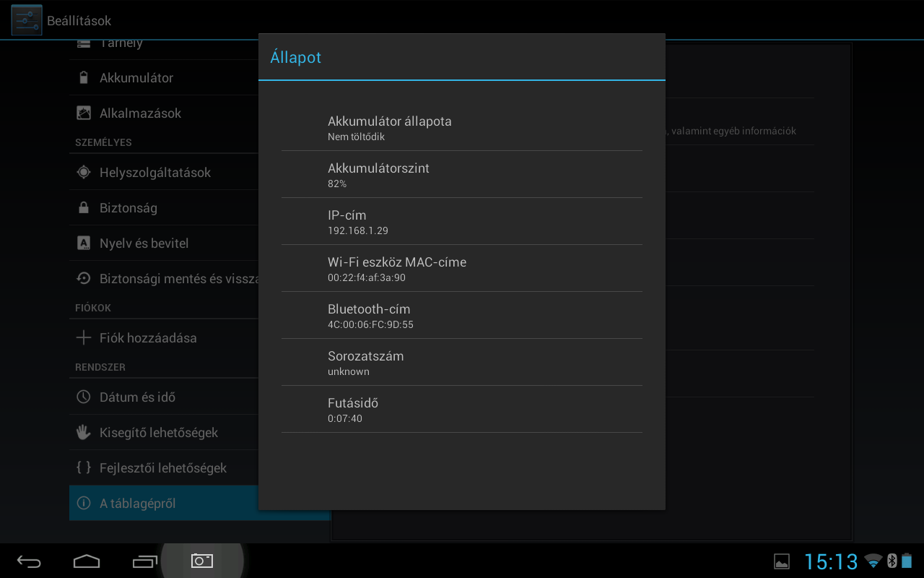
Task: Click the Dátum és idő clock icon
Action: pyautogui.click(x=84, y=397)
